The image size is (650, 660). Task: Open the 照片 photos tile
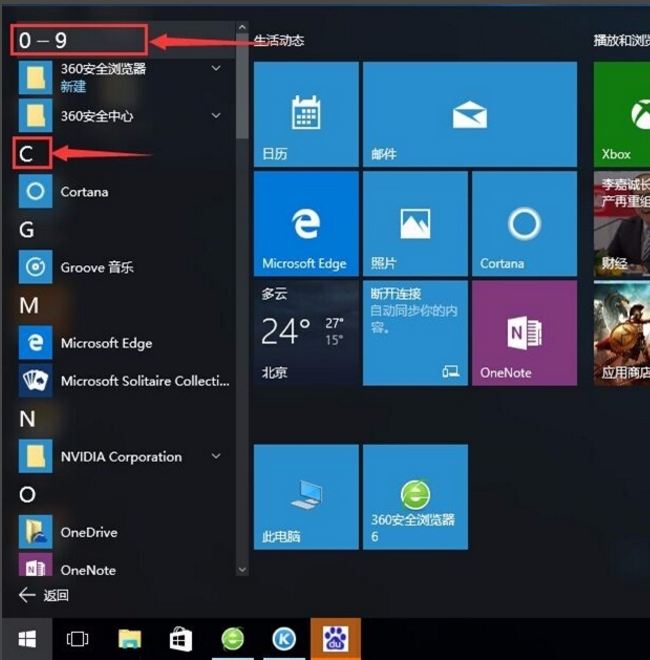(x=414, y=223)
